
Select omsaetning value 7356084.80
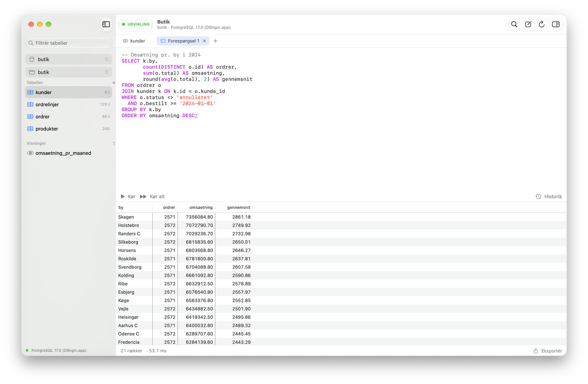[196, 217]
